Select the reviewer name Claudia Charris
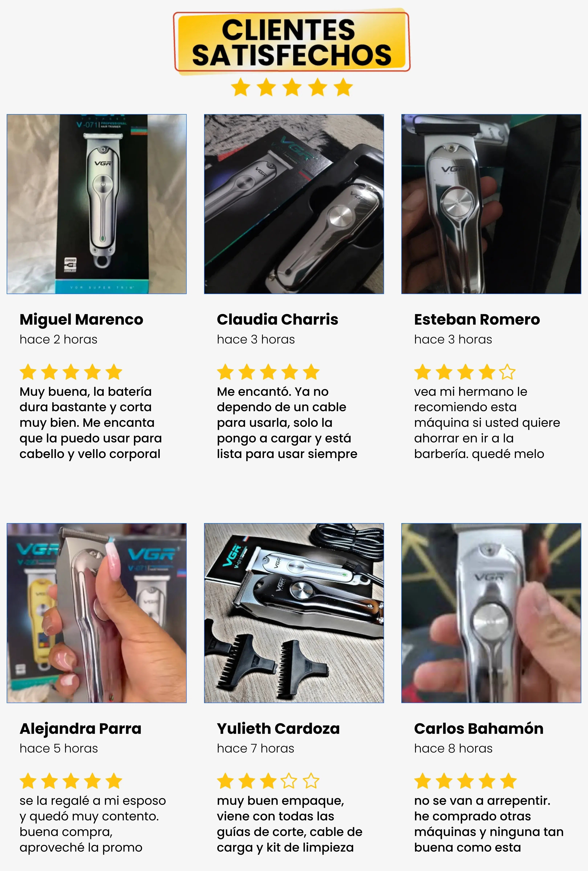 pyautogui.click(x=277, y=320)
